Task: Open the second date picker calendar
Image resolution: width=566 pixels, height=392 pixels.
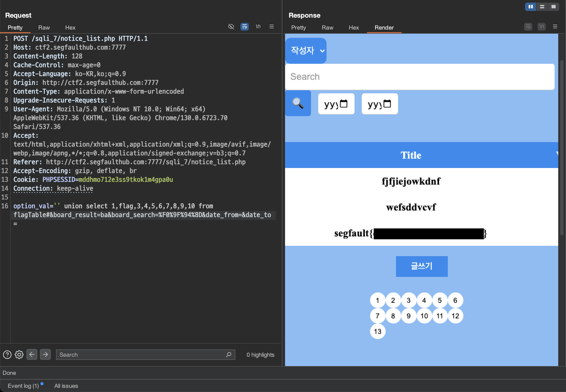Action: [387, 104]
